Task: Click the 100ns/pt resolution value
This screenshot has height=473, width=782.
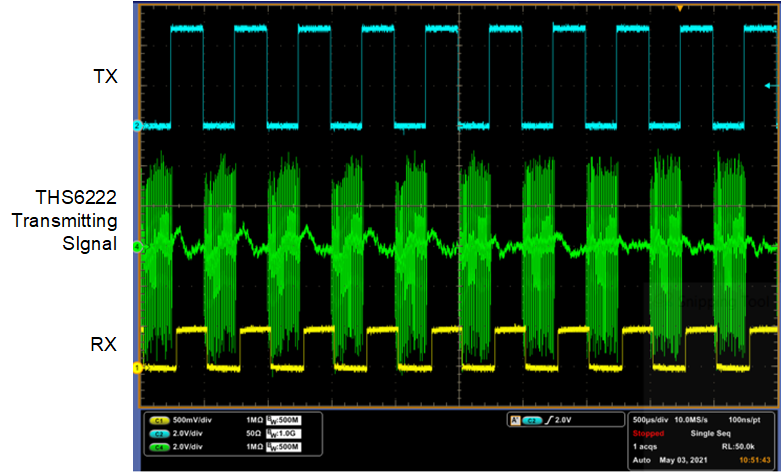Action: [x=745, y=420]
